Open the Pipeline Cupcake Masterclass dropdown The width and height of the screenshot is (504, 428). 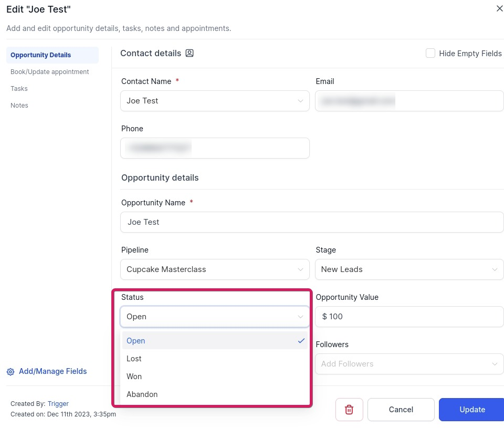(215, 269)
